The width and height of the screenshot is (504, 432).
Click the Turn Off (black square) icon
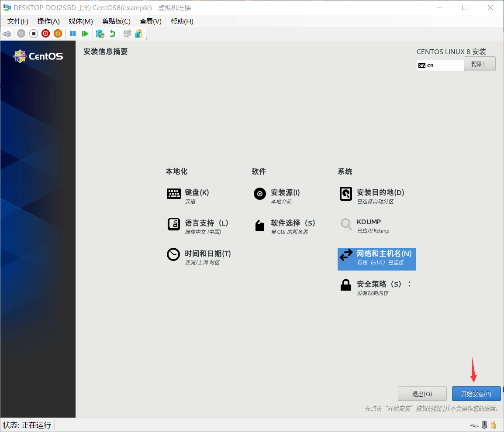pos(34,34)
